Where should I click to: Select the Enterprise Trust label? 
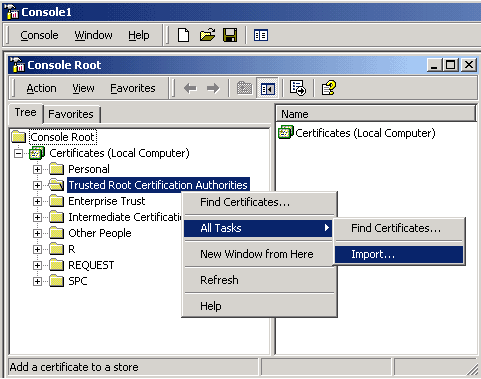[107, 201]
